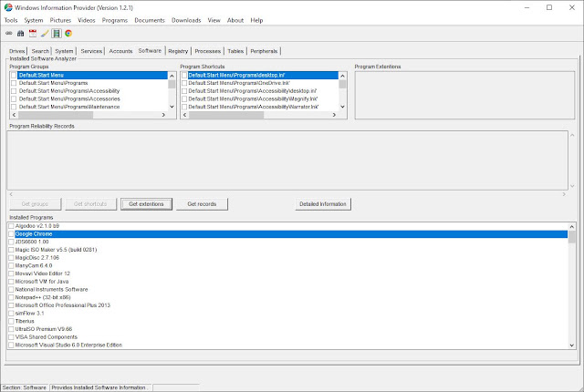Click the binoculars search icon
The height and width of the screenshot is (392, 584).
[x=20, y=34]
